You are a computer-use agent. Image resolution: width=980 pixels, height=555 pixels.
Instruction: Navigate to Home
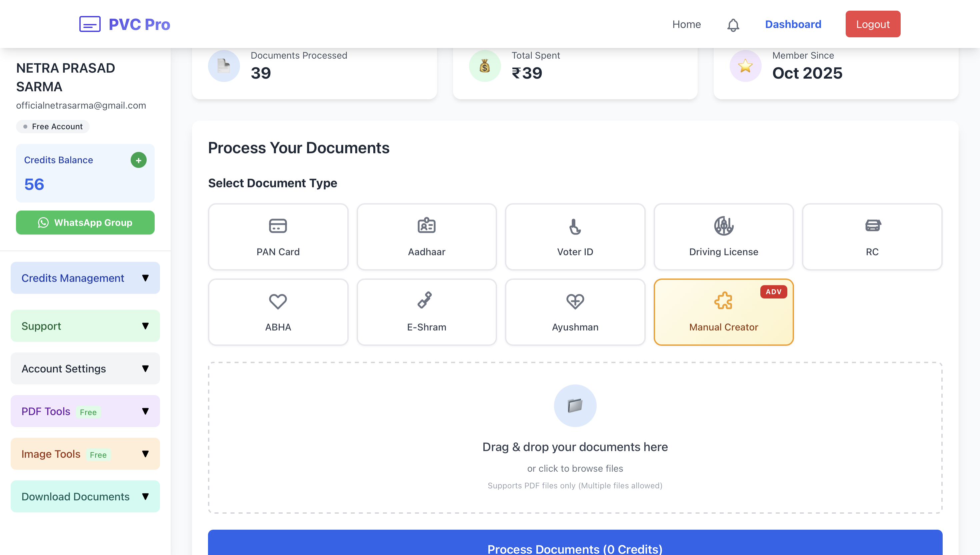(x=686, y=24)
